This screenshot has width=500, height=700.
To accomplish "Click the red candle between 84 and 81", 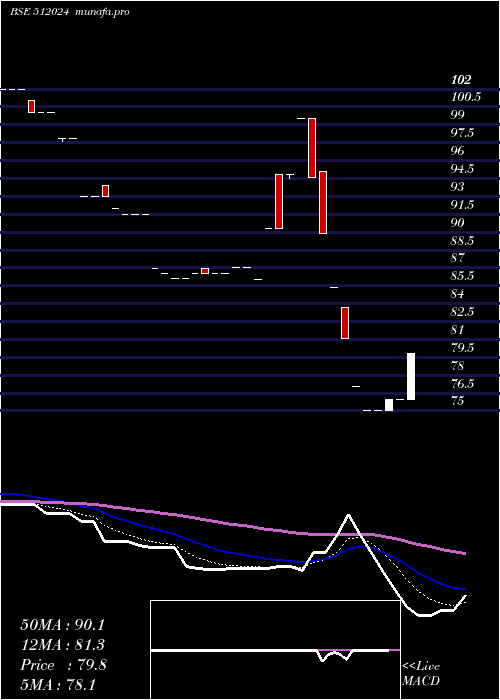I will pos(345,323).
